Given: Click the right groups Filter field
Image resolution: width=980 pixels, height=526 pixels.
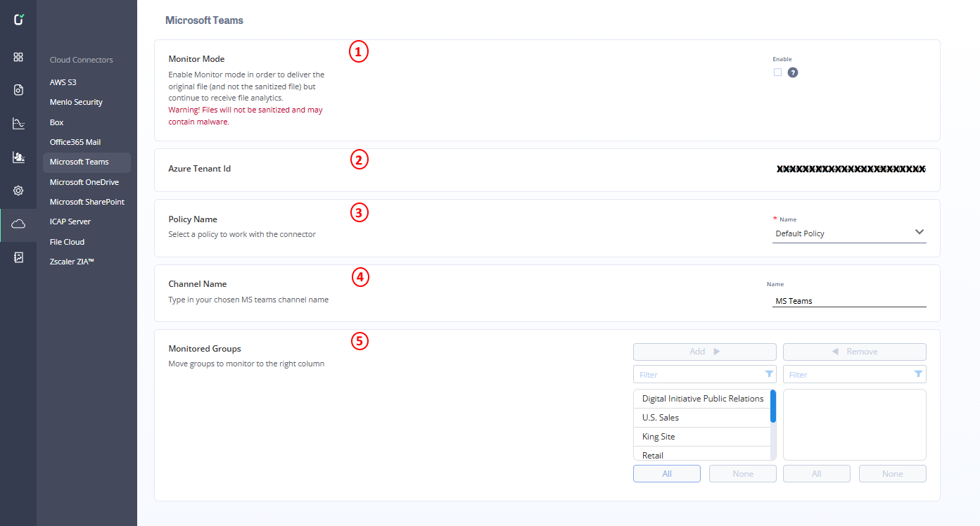Looking at the screenshot, I should [x=855, y=374].
